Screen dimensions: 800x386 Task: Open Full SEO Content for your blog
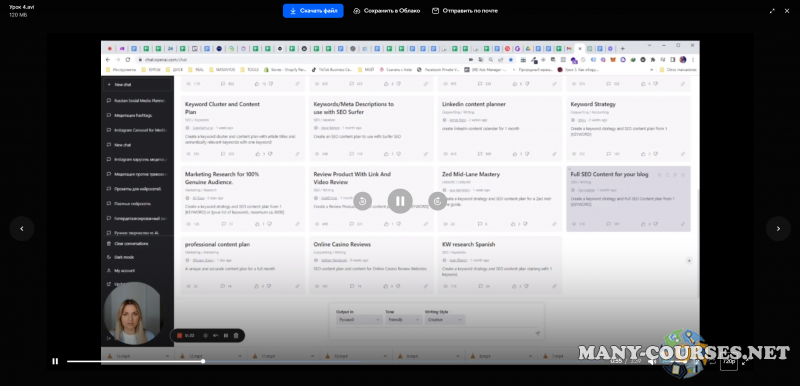(629, 198)
